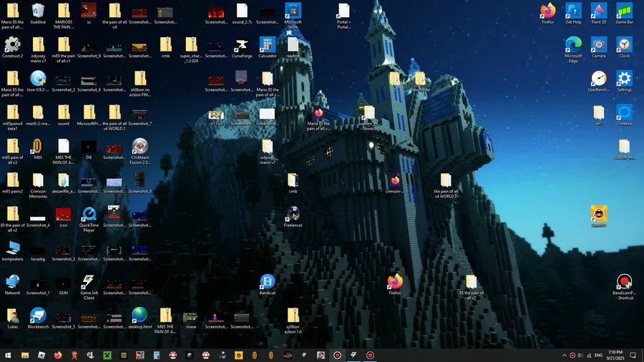The height and width of the screenshot is (362, 644).
Task: Select the Microsoft Edge desktop icon
Action: pyautogui.click(x=573, y=45)
